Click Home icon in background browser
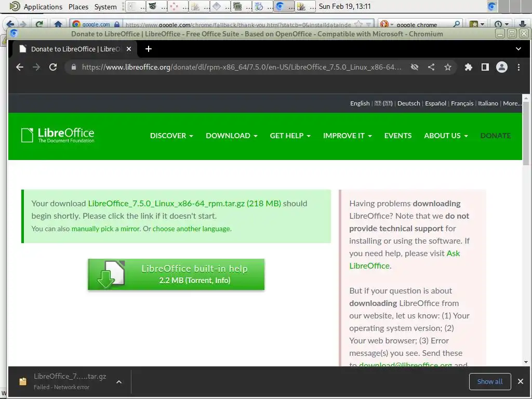 (x=58, y=24)
